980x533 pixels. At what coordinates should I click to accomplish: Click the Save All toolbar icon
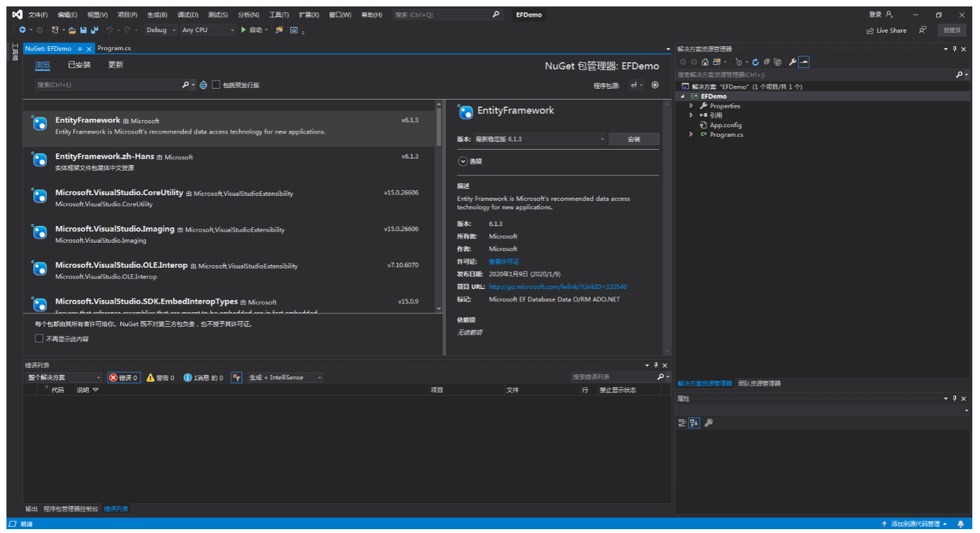pos(94,30)
